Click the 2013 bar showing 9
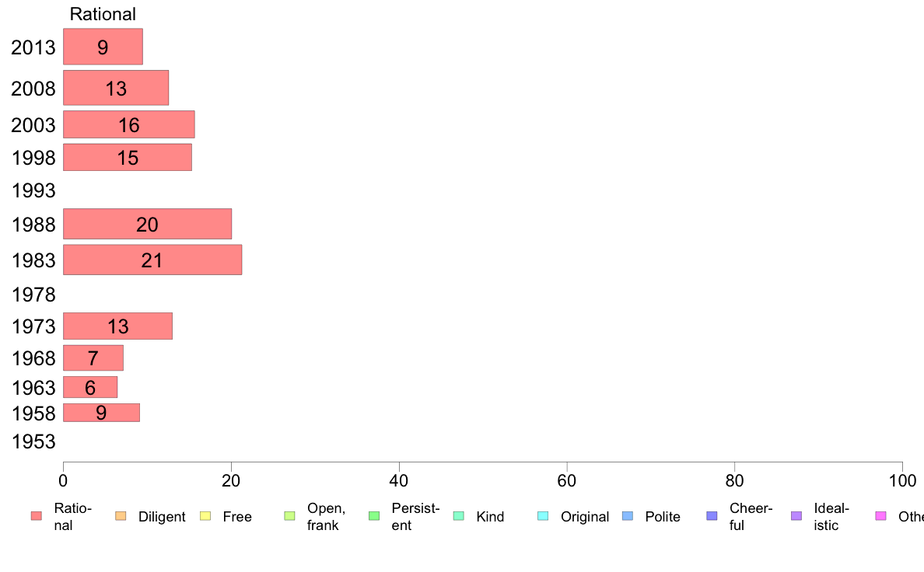924x572 pixels. coord(103,47)
